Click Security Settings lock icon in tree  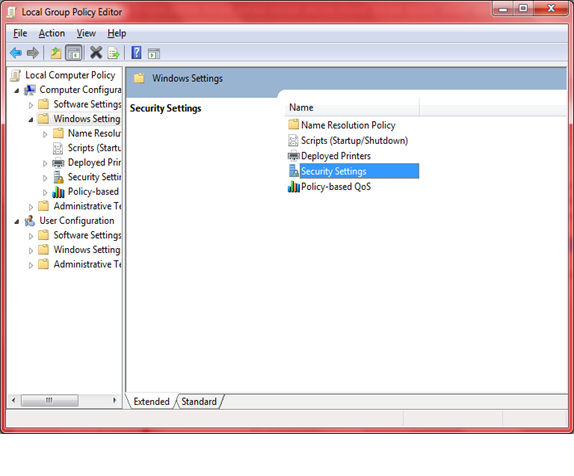[x=58, y=177]
